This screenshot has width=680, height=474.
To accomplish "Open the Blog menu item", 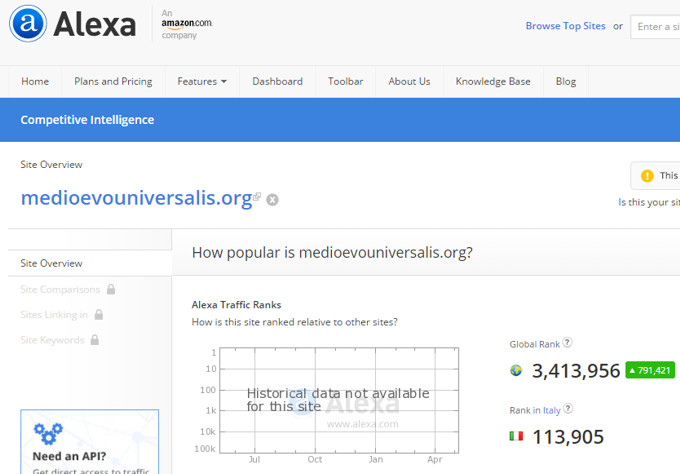I will (566, 82).
